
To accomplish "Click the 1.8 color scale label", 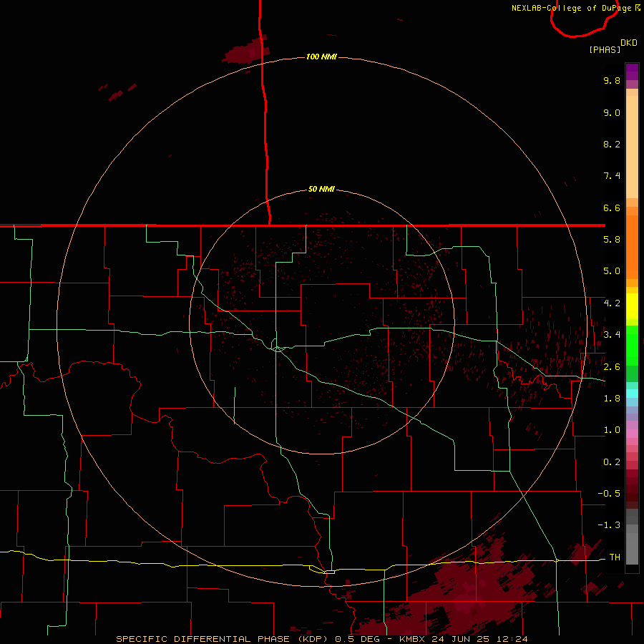I will click(x=612, y=399).
